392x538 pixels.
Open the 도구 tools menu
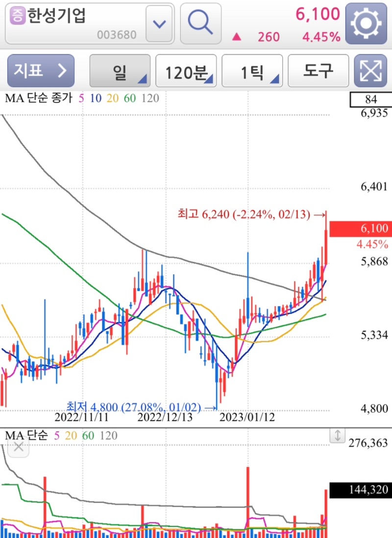(x=318, y=71)
